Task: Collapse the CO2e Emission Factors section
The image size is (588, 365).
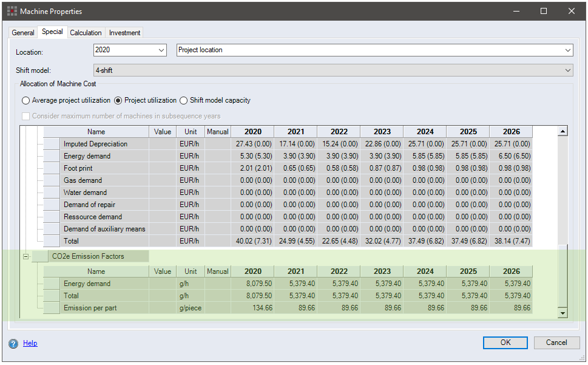Action: (x=25, y=256)
